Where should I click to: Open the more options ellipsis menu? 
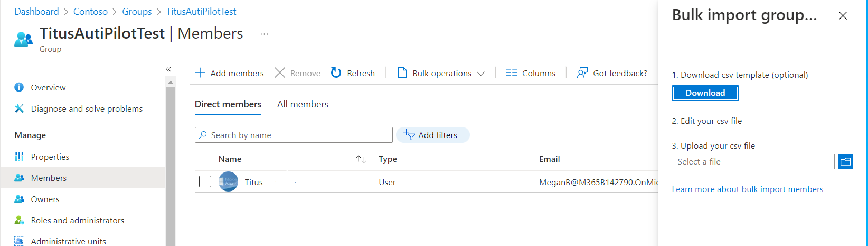pyautogui.click(x=265, y=34)
